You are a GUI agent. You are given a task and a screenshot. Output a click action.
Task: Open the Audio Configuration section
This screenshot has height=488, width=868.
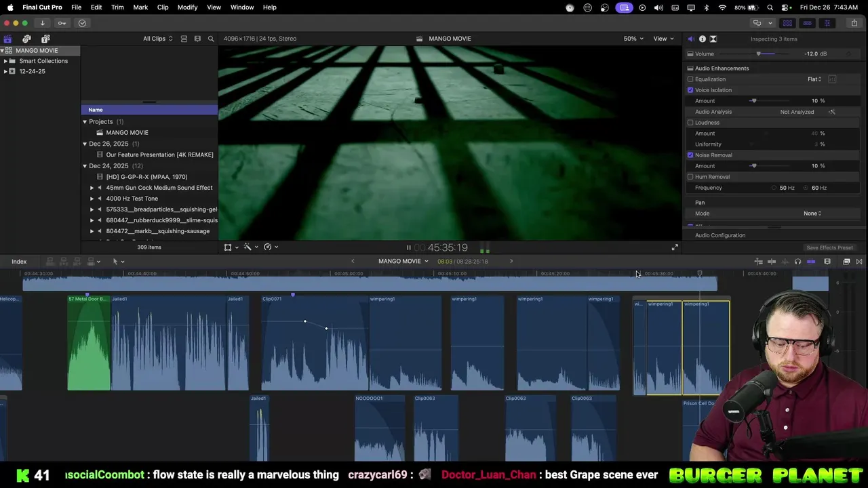point(720,235)
